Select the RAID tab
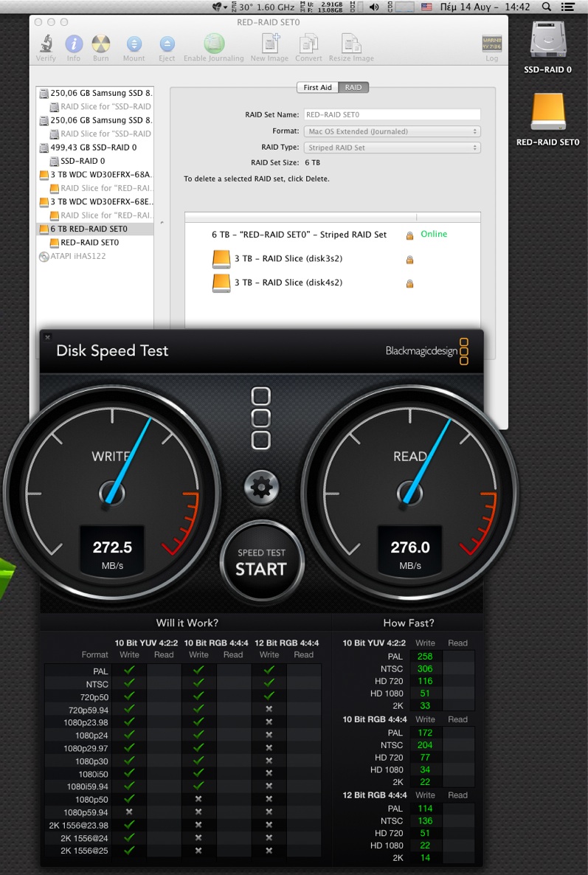588x875 pixels. (x=353, y=88)
